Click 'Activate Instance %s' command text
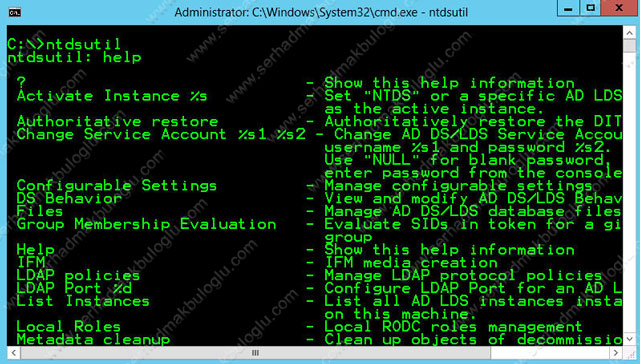This screenshot has height=364, width=640. click(112, 96)
